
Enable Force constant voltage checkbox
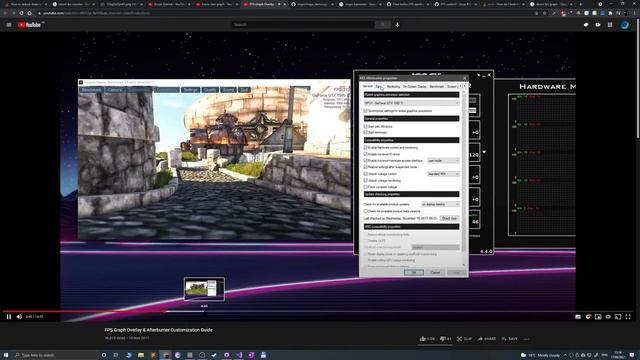click(366, 187)
